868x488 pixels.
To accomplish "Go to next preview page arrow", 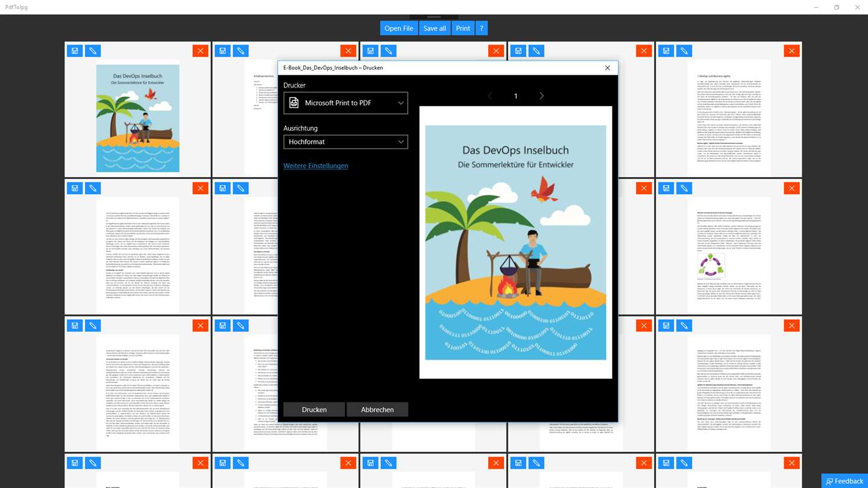I will point(541,96).
